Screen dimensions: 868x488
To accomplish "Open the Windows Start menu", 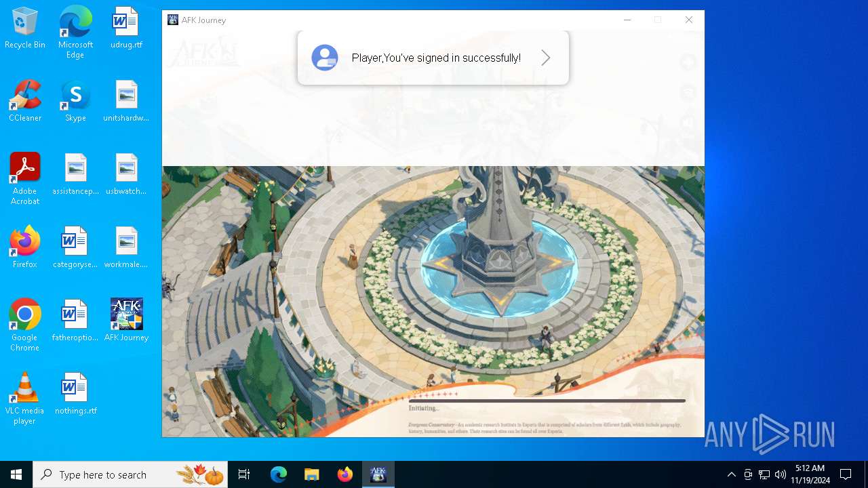I will pyautogui.click(x=16, y=474).
